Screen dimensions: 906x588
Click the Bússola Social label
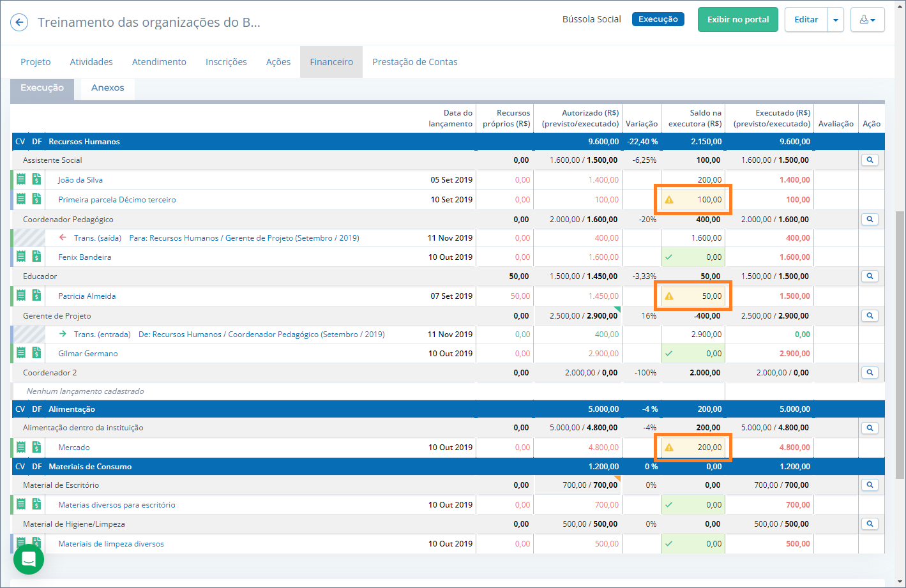(x=591, y=19)
